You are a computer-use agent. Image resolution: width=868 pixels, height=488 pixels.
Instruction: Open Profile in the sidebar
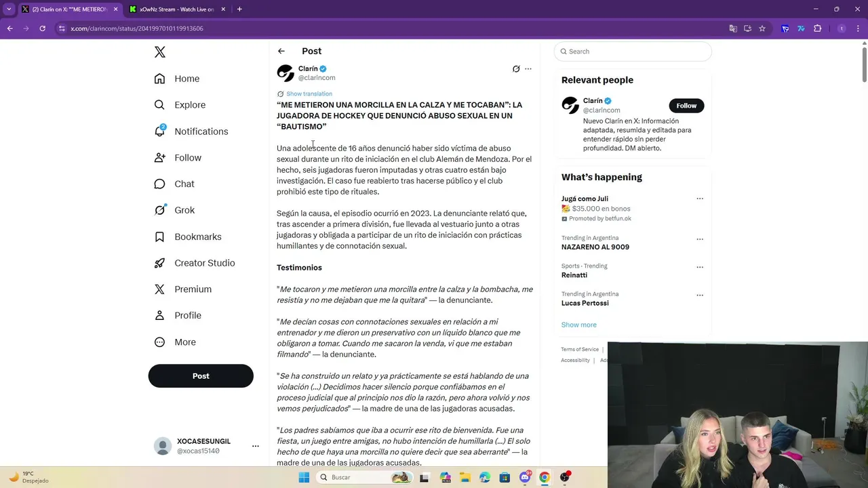[178, 316]
